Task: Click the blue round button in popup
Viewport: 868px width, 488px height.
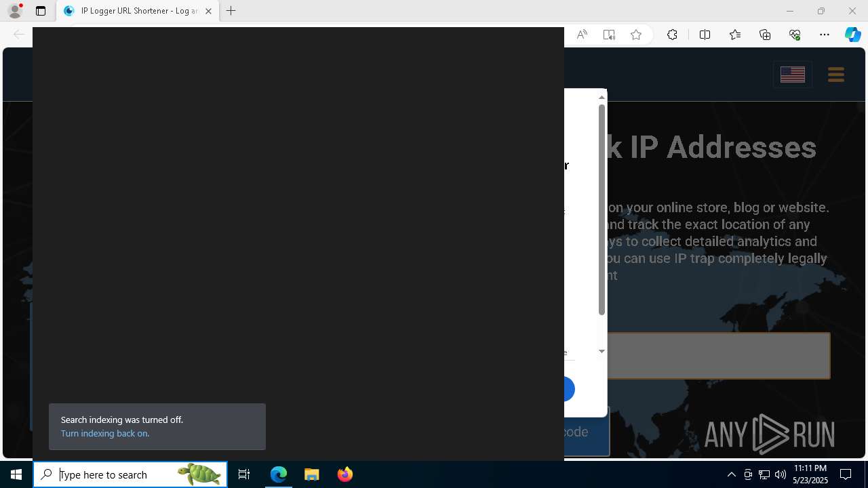Action: pos(569,389)
